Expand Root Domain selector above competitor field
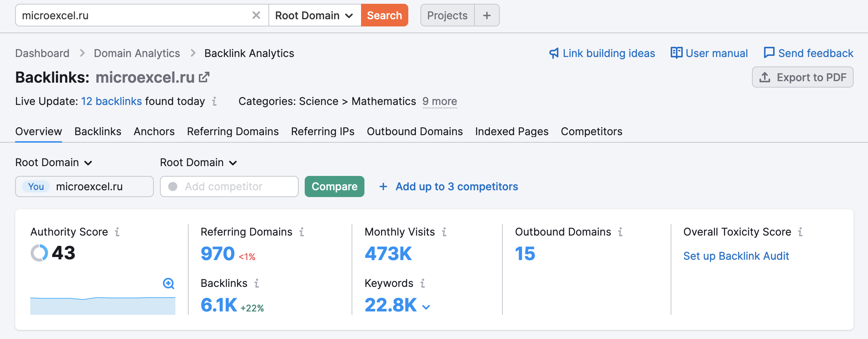Viewport: 868px width, 339px height. [198, 163]
